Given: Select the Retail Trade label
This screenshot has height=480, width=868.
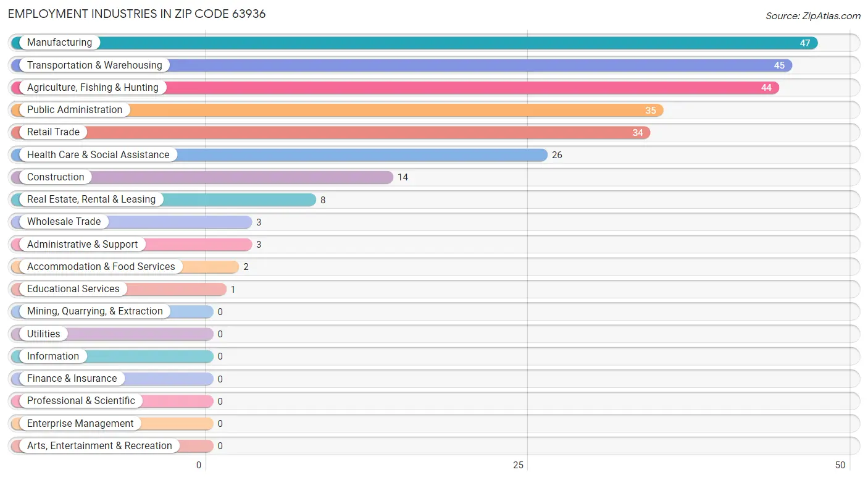Looking at the screenshot, I should coord(53,132).
